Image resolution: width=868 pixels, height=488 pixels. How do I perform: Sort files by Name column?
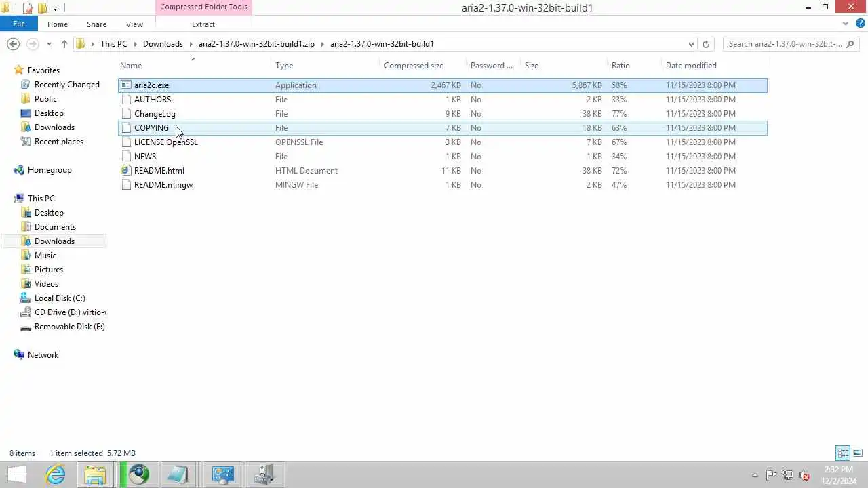[x=131, y=66]
